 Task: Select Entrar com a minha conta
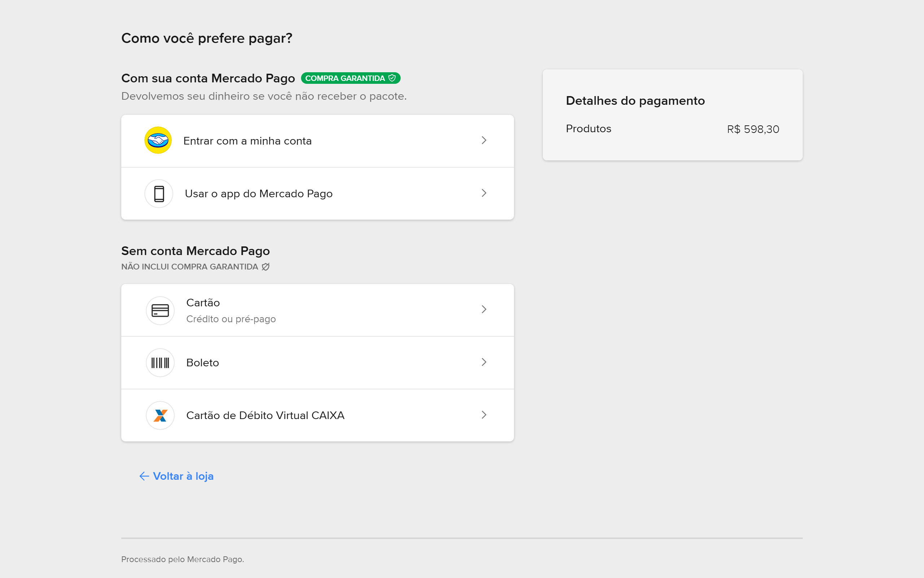tap(318, 141)
